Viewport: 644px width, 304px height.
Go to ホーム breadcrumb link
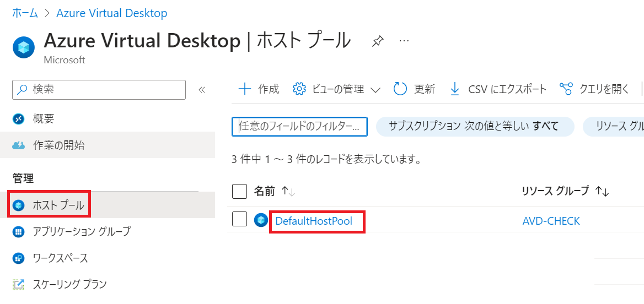pos(25,13)
